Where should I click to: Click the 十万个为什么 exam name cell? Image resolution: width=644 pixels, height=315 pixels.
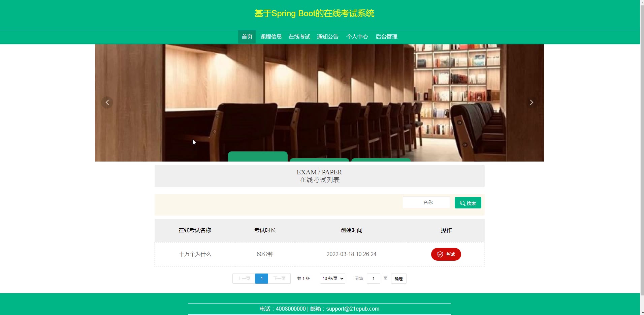click(195, 254)
